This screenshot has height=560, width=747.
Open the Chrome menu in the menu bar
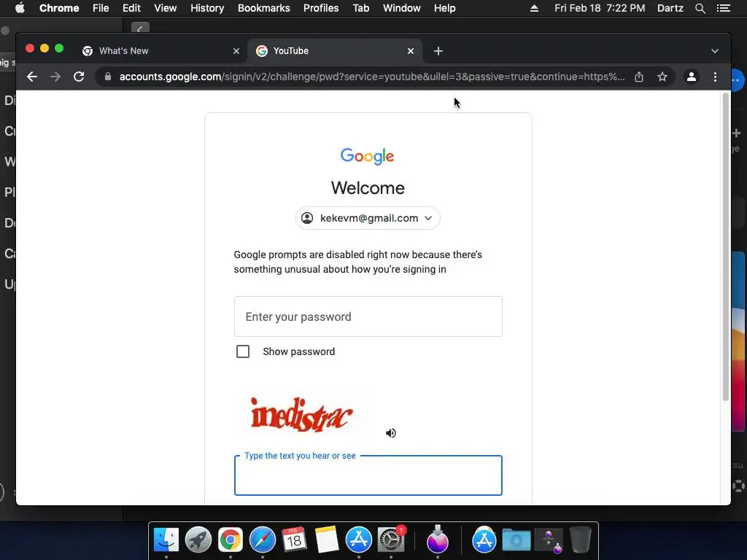59,8
